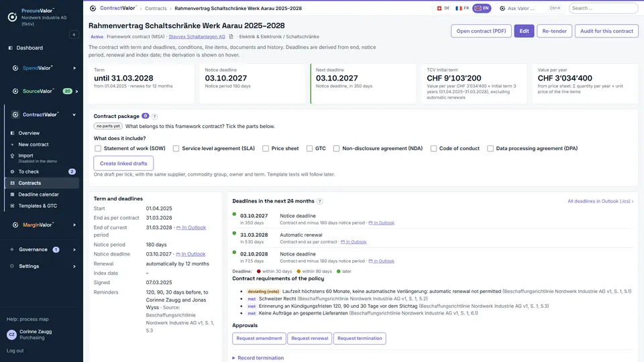The height and width of the screenshot is (362, 644).
Task: Tick the Non-disclosure agreement (NDA) checkbox
Action: point(336,149)
